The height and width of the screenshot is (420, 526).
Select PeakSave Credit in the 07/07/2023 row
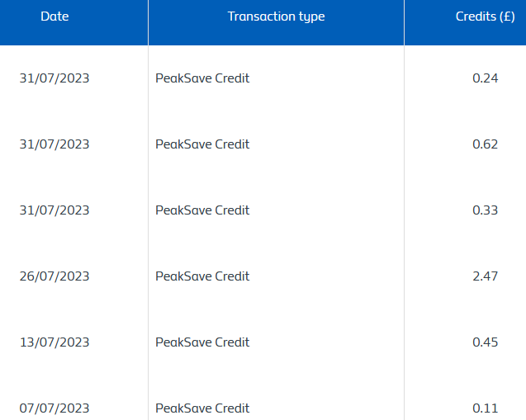[x=202, y=408]
